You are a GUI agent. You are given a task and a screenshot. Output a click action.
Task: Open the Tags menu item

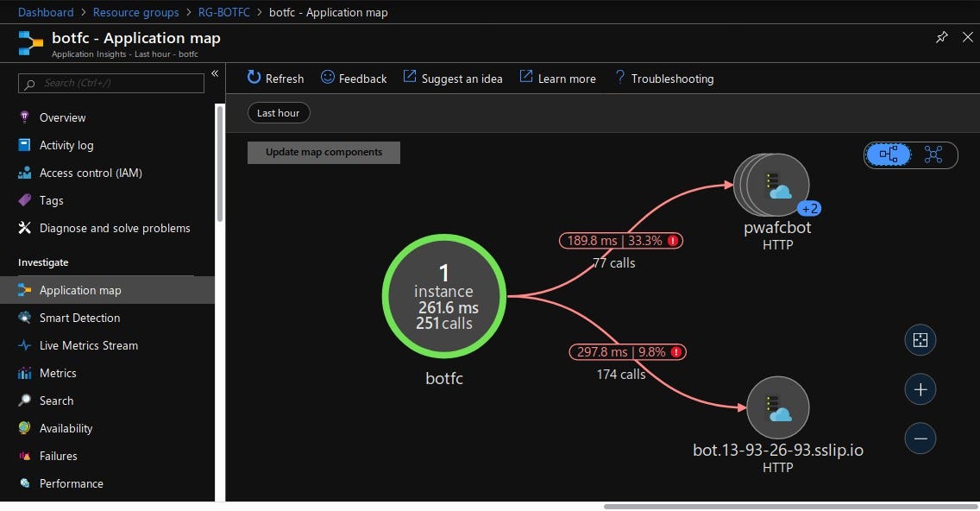point(108,200)
